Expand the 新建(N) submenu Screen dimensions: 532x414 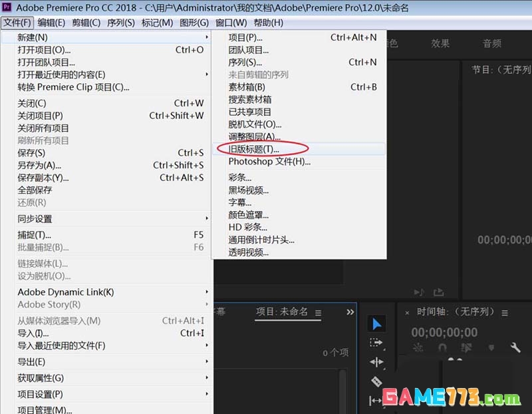click(x=106, y=37)
